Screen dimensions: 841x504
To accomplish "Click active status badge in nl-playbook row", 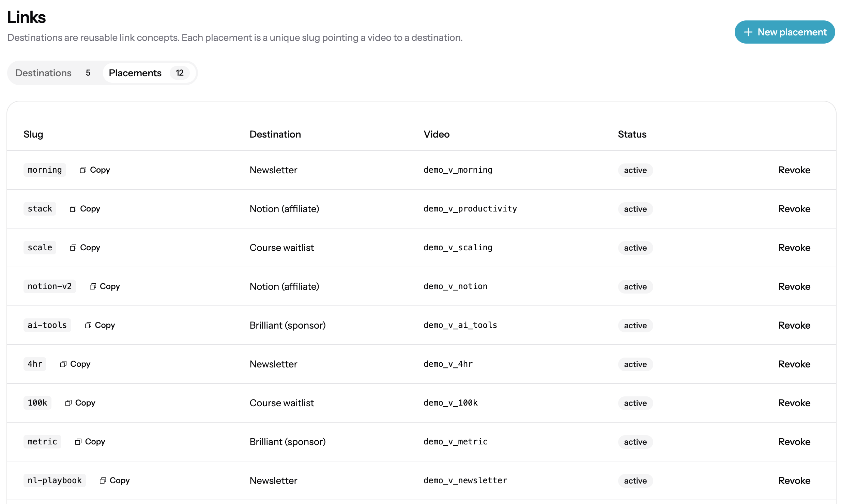I will (635, 481).
